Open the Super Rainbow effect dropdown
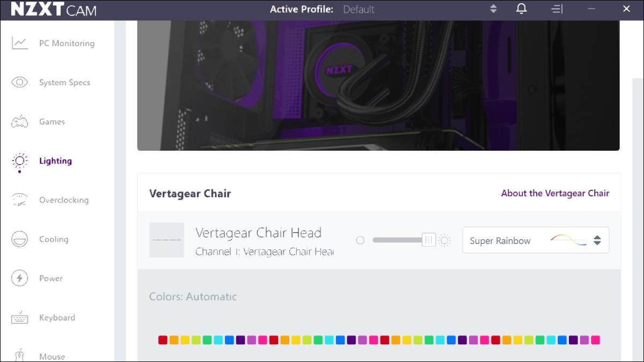 536,240
